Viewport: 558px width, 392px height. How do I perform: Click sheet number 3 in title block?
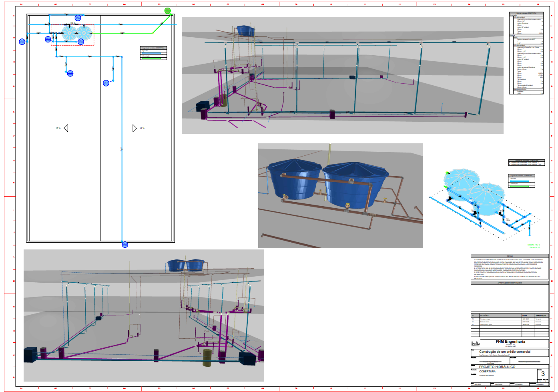pos(543,374)
